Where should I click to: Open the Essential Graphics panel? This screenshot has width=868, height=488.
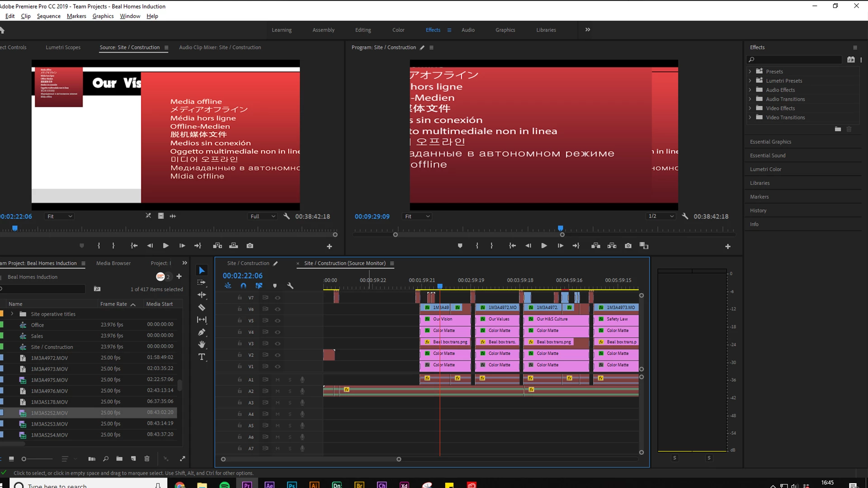[x=770, y=141]
